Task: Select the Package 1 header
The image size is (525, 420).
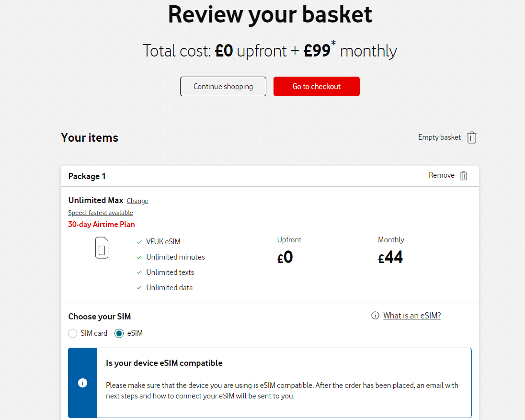Action: (87, 176)
